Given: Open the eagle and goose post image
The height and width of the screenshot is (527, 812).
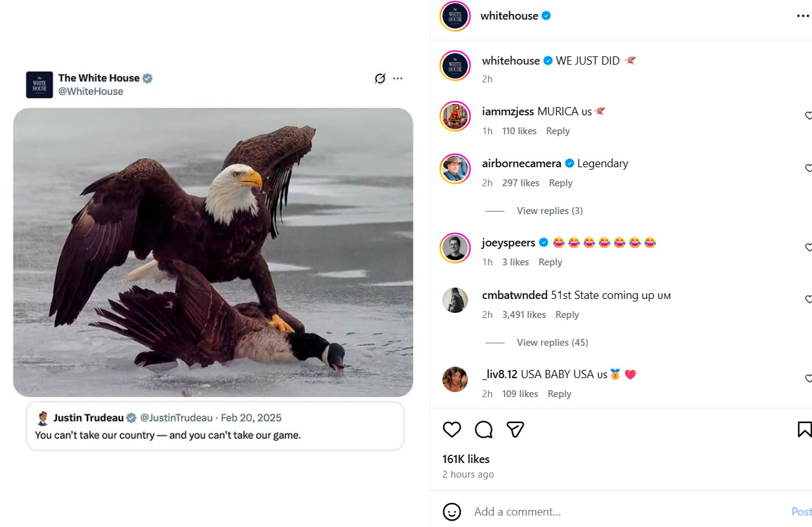Looking at the screenshot, I should [213, 252].
